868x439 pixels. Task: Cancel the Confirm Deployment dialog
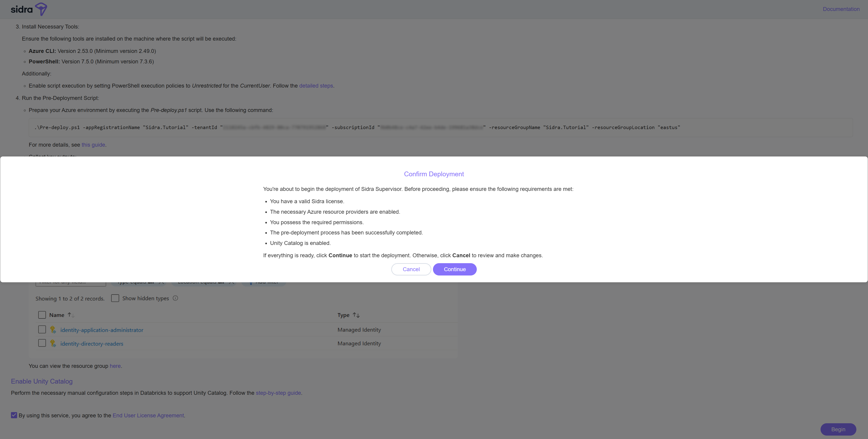[411, 269]
